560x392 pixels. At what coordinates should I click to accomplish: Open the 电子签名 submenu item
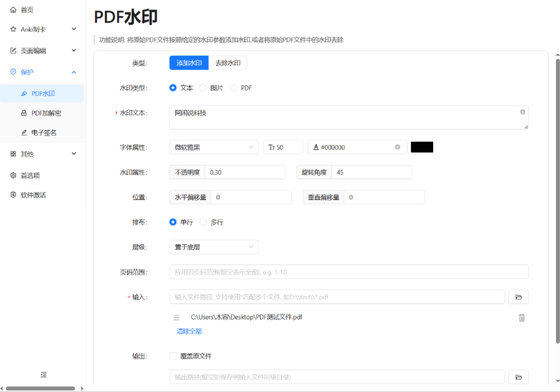42,133
